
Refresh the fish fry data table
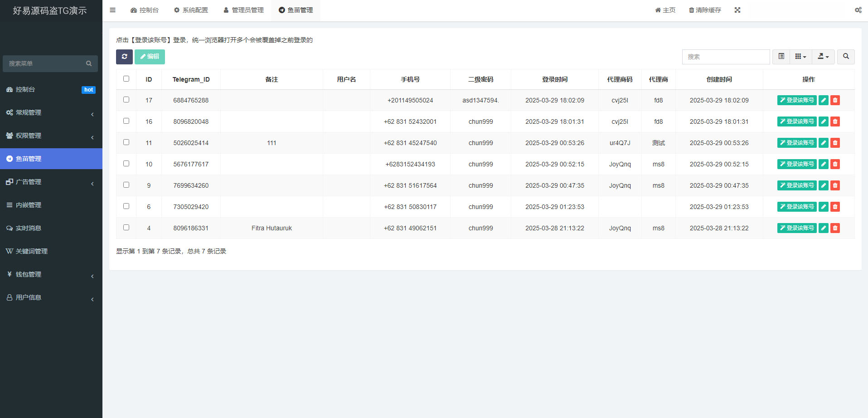[x=124, y=57]
